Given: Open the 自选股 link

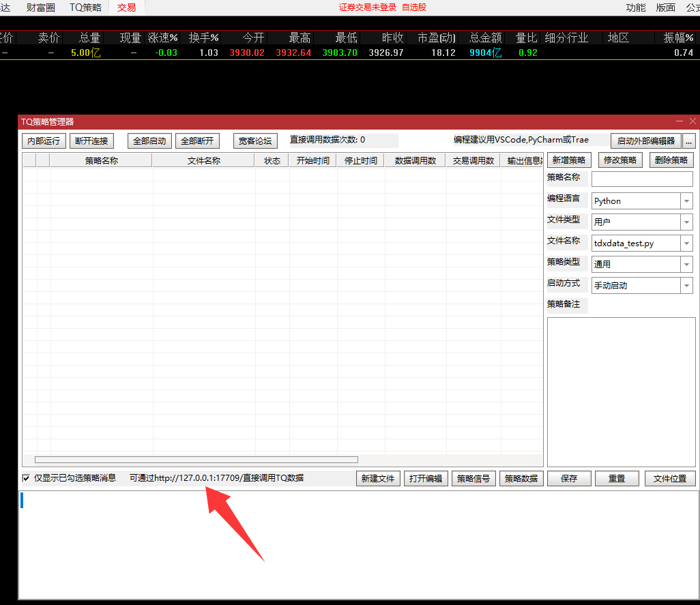Looking at the screenshot, I should click(x=414, y=8).
